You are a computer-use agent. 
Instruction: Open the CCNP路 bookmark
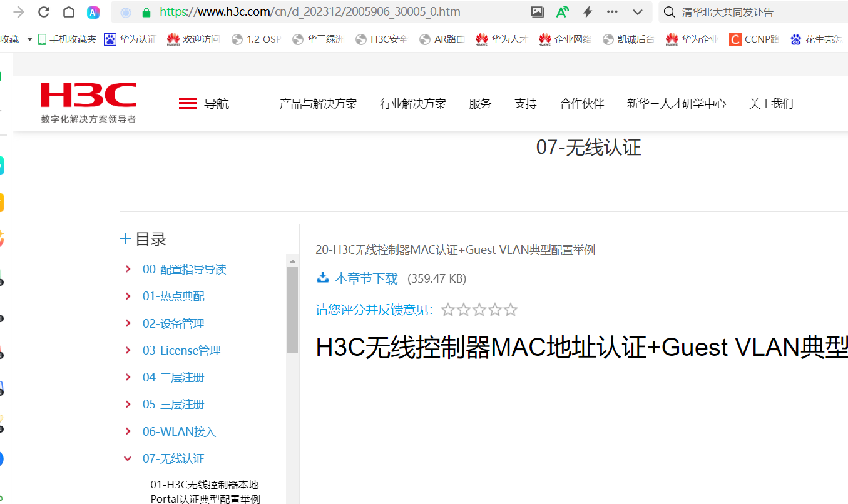(x=754, y=39)
